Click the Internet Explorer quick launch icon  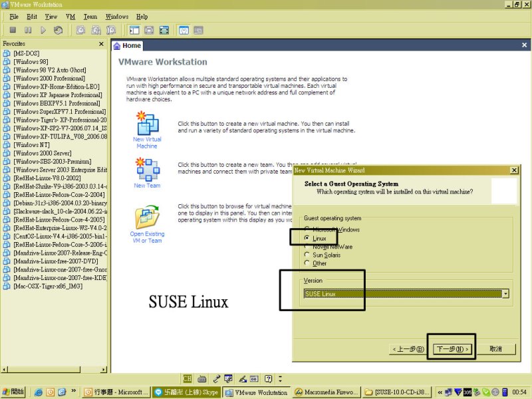tap(39, 392)
